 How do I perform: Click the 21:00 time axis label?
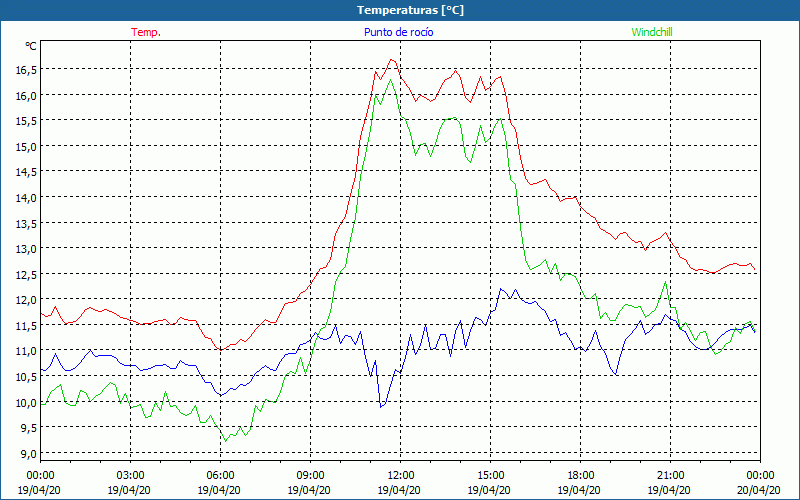pyautogui.click(x=670, y=476)
